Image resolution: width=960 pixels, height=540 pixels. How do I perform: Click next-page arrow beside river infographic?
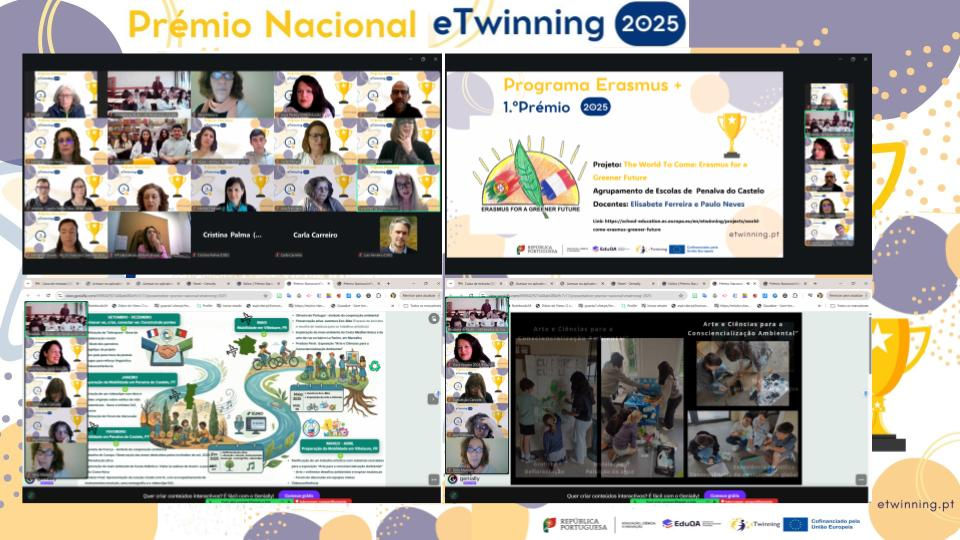pos(433,399)
